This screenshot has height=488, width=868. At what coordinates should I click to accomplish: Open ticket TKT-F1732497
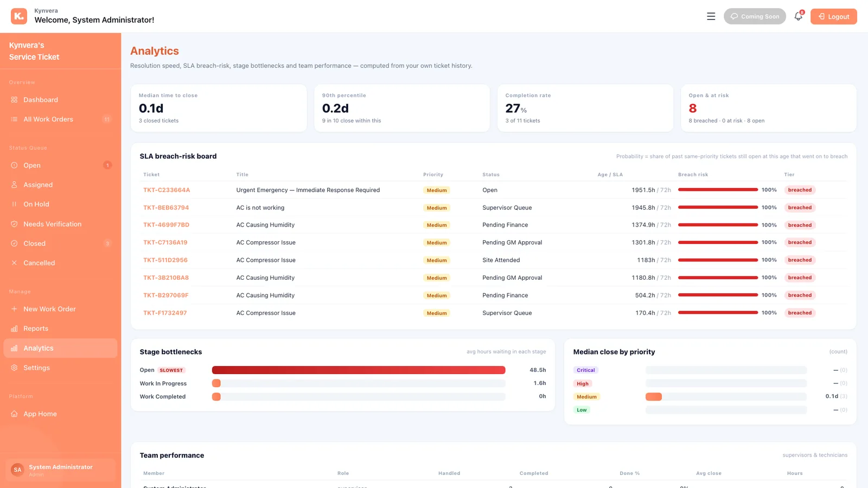[x=165, y=313]
